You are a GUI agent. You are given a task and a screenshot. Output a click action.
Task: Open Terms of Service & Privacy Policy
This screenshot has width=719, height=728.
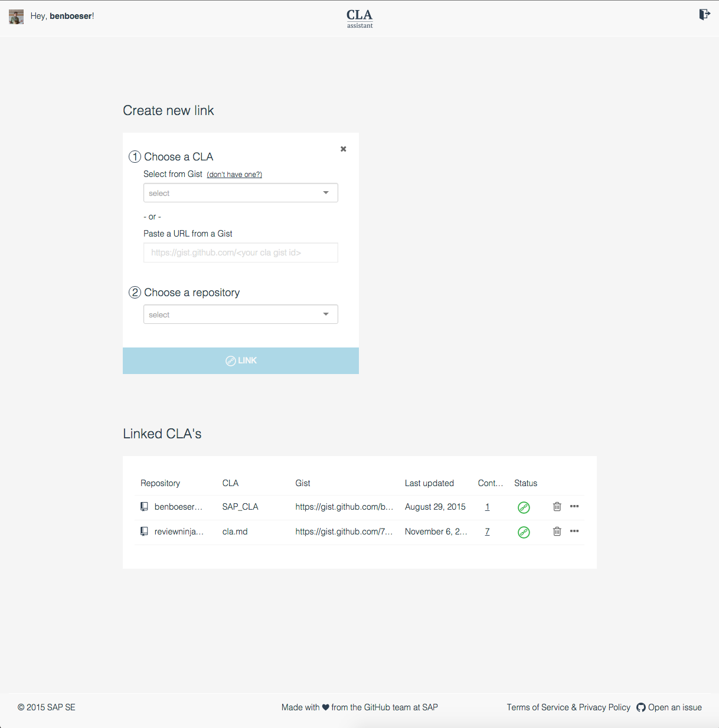pos(568,707)
